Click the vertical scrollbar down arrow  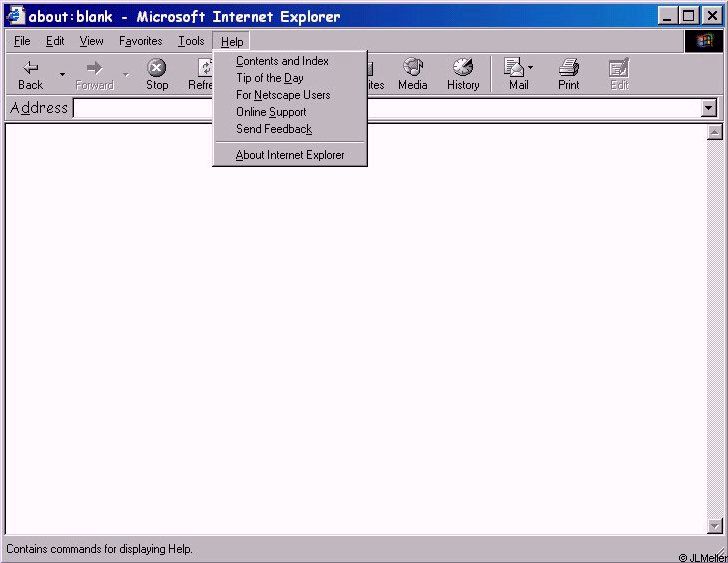tap(715, 526)
